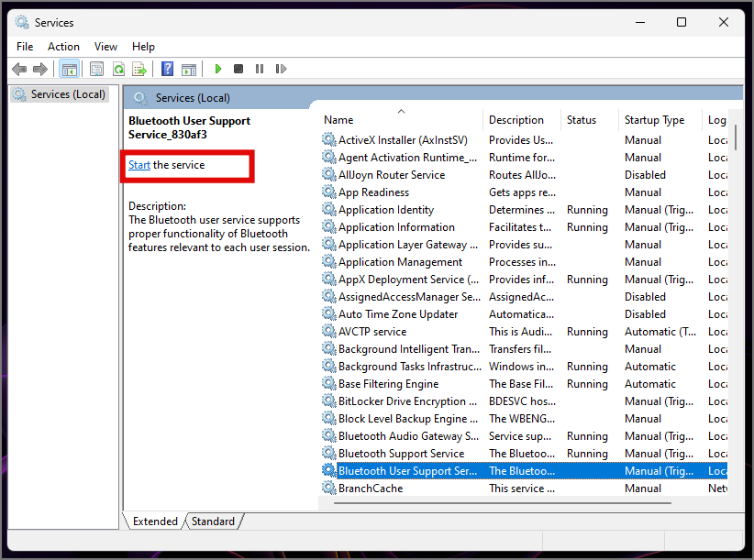Click Running status of AVCTP service
The height and width of the screenshot is (560, 754).
click(587, 332)
